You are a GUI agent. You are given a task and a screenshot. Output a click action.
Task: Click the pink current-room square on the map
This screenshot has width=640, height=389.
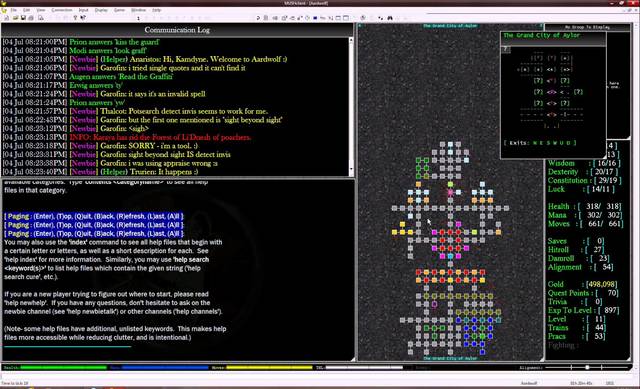click(450, 192)
